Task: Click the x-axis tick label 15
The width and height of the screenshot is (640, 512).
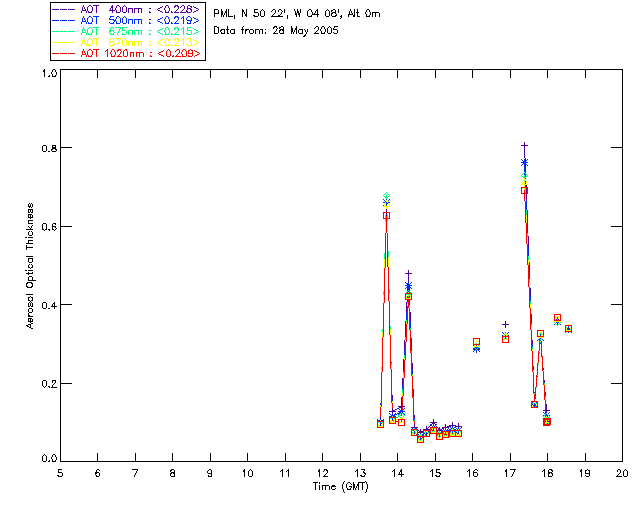Action: tap(435, 473)
